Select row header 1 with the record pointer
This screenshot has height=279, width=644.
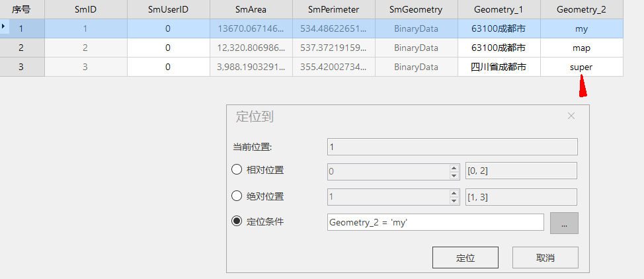tap(22, 29)
